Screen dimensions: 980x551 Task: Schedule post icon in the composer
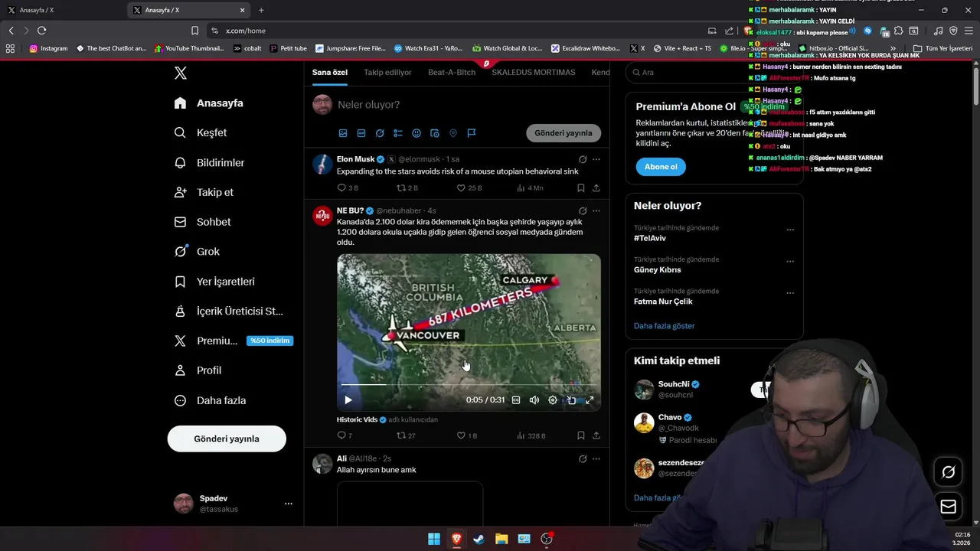[435, 133]
